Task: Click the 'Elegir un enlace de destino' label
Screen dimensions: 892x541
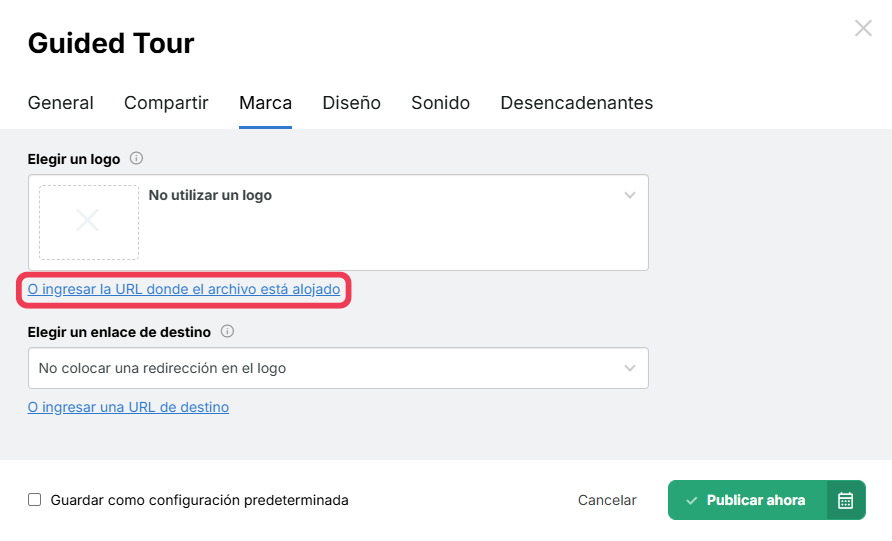Action: (119, 332)
